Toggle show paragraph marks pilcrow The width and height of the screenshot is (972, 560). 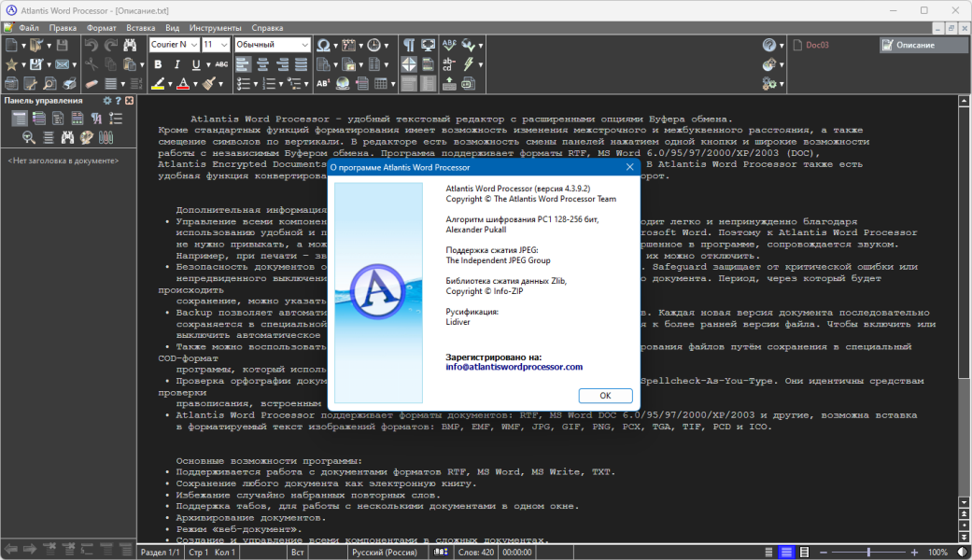coord(409,45)
